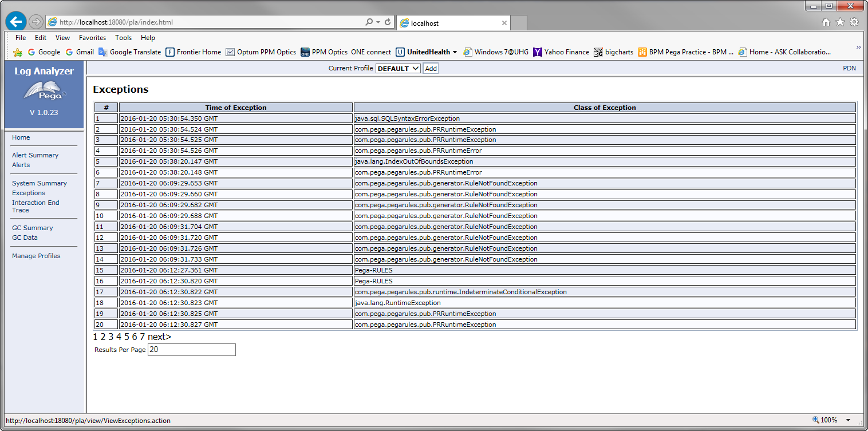The width and height of the screenshot is (868, 431).
Task: Open browser Tools gear icon
Action: tap(854, 22)
